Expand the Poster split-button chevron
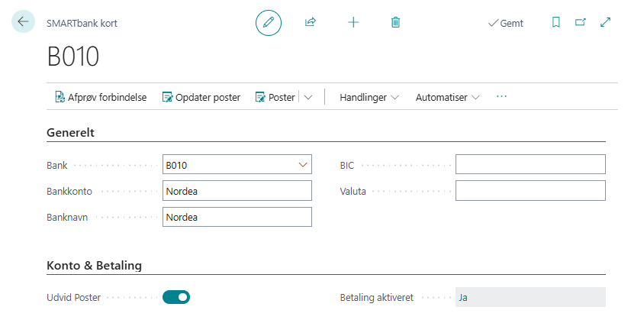This screenshot has height=336, width=644. tap(308, 98)
